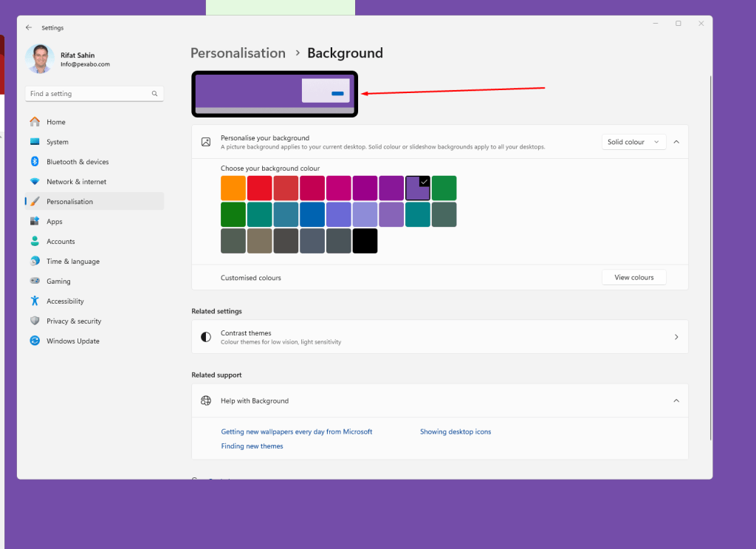Pick the blue swatch in second row
Image resolution: width=756 pixels, height=549 pixels.
click(312, 214)
